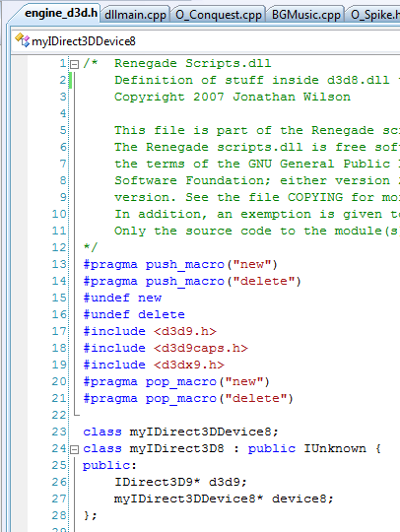Screen dimensions: 400x532
Task: Select the engine_d3d.h tab
Action: click(61, 14)
